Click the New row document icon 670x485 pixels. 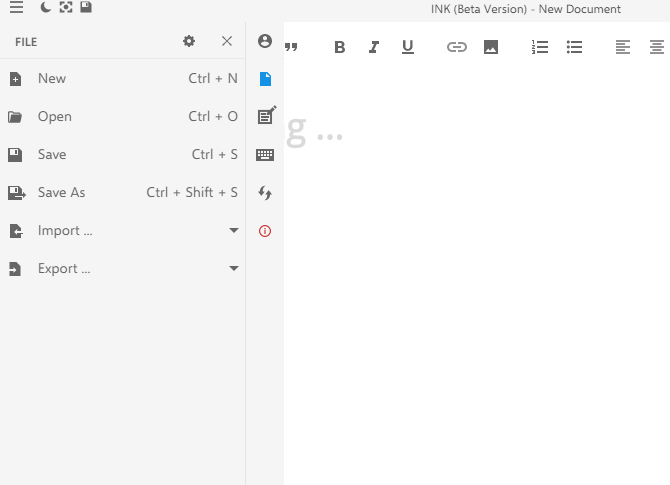(x=15, y=79)
